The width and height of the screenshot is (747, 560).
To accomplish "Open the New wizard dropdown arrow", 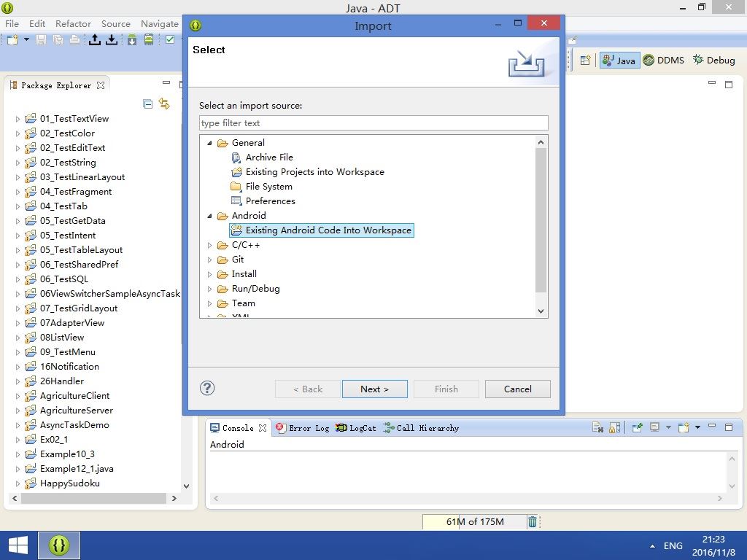I will pos(27,39).
